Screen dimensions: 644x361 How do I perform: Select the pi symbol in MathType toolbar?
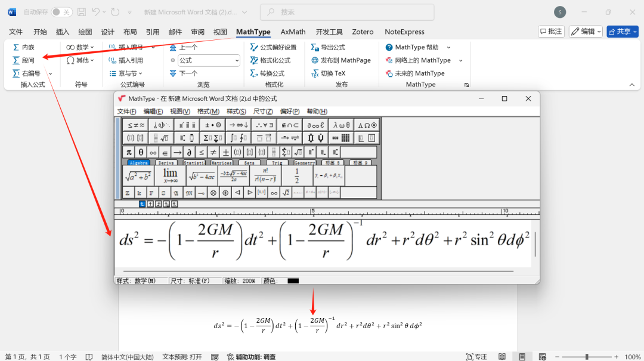(129, 152)
